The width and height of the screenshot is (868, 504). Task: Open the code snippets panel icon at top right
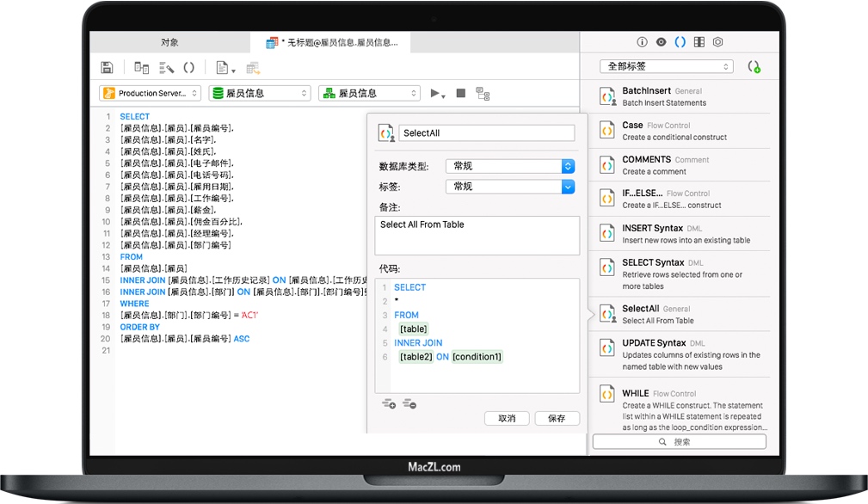pos(681,40)
